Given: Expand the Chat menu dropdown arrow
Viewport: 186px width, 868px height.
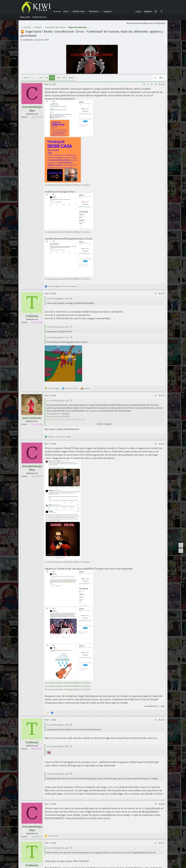Looking at the screenshot, I should (x=70, y=11).
